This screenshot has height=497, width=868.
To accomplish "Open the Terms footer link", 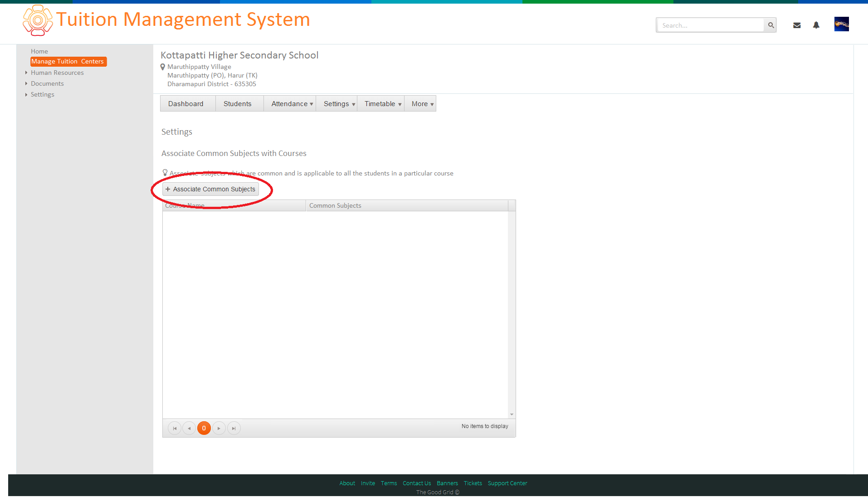I will point(389,483).
